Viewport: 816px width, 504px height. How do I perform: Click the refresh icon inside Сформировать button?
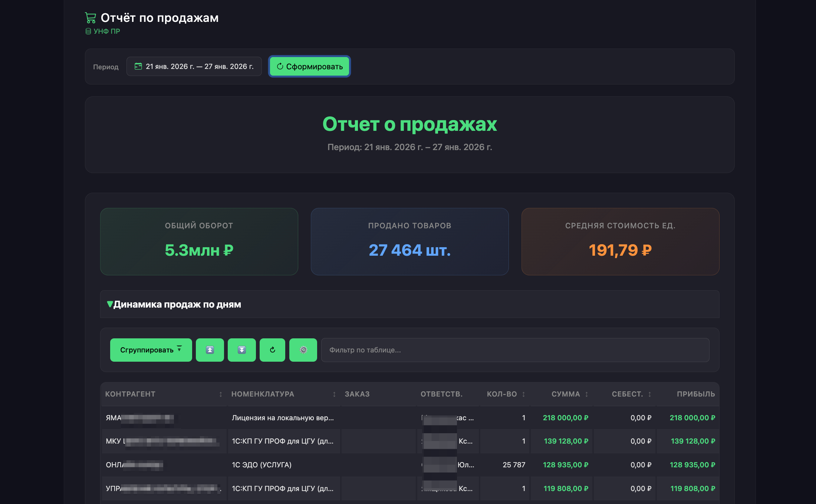pyautogui.click(x=280, y=66)
